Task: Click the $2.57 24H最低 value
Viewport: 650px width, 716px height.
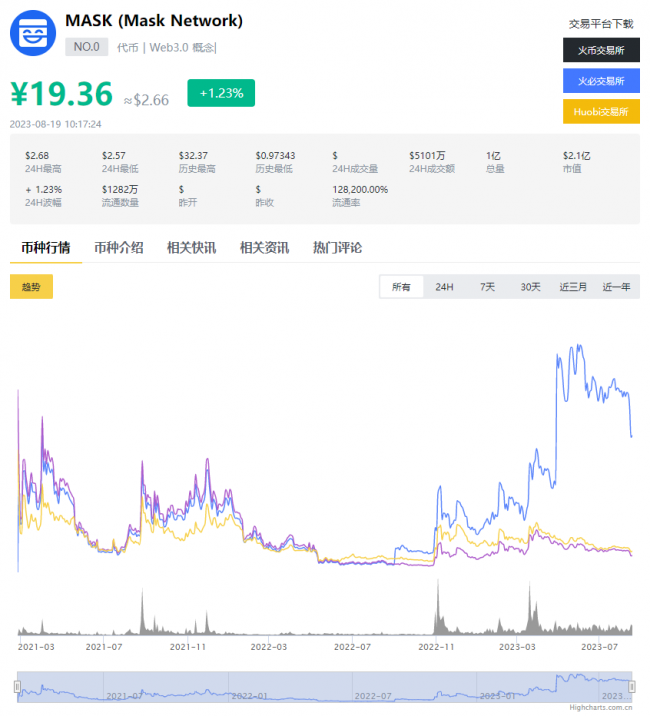Action: tap(114, 156)
